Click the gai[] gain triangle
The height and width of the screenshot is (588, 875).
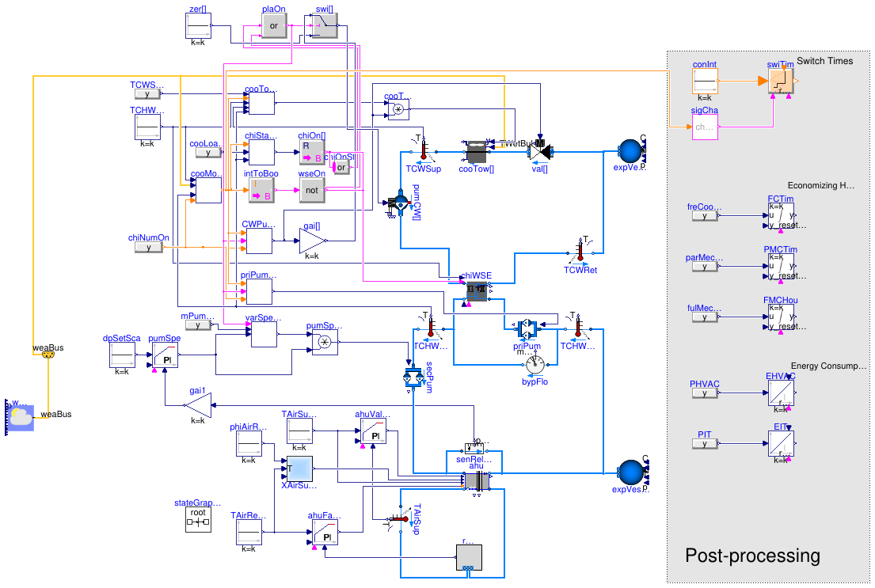[x=313, y=241]
